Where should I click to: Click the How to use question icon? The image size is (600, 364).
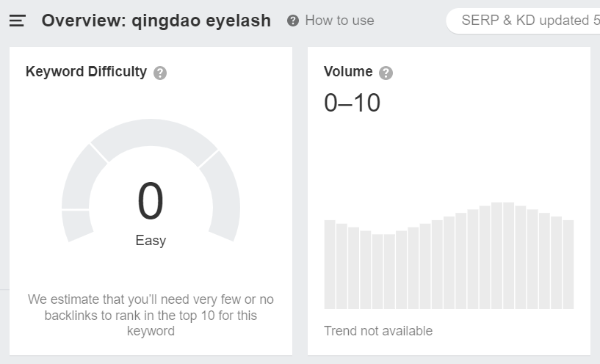click(293, 21)
